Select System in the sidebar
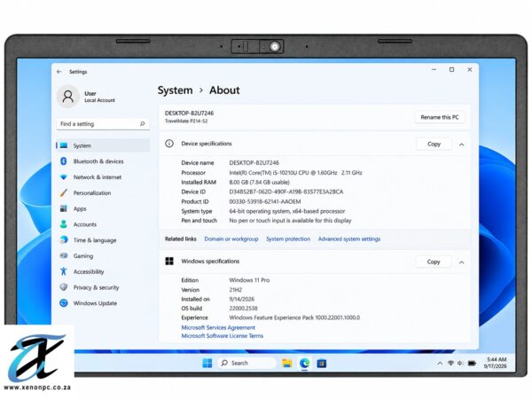The height and width of the screenshot is (399, 532). pyautogui.click(x=103, y=145)
